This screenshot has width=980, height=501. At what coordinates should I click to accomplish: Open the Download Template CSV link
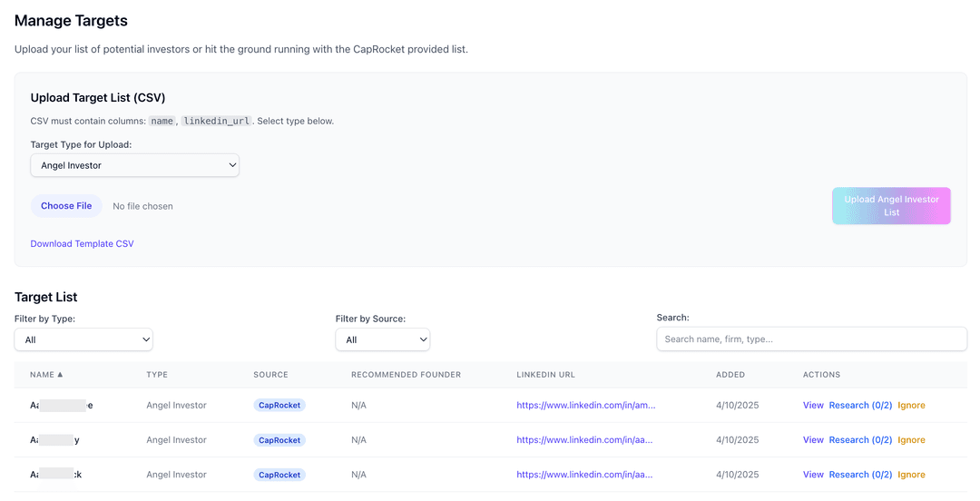(82, 243)
